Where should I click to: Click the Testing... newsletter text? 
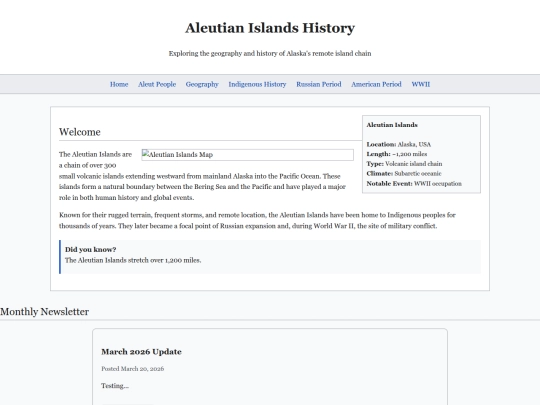click(x=115, y=386)
